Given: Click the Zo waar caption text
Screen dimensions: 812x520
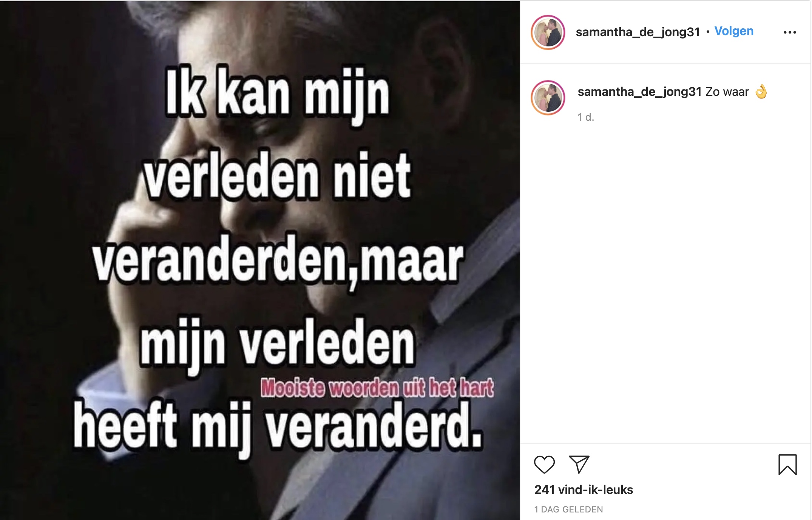Looking at the screenshot, I should coord(727,92).
